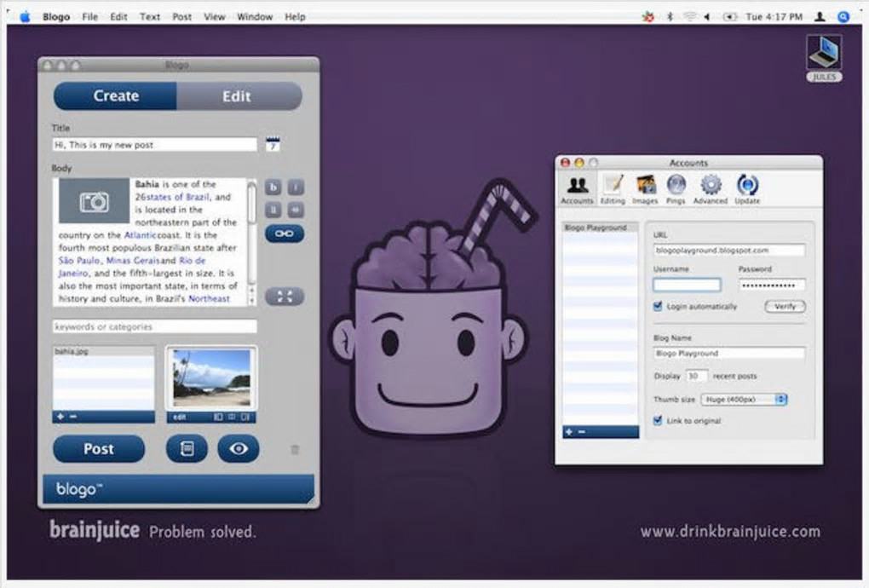Open the calendar date picker icon
Screen dimensions: 869x588
[x=273, y=144]
